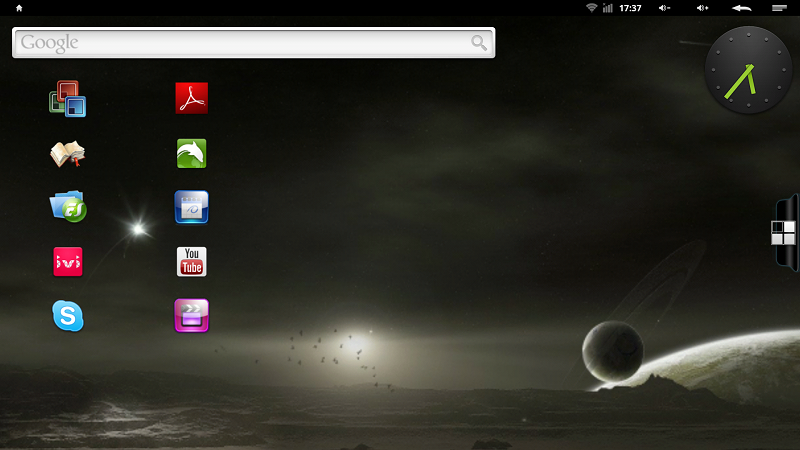Go back using the back arrow
The width and height of the screenshot is (800, 450).
741,8
